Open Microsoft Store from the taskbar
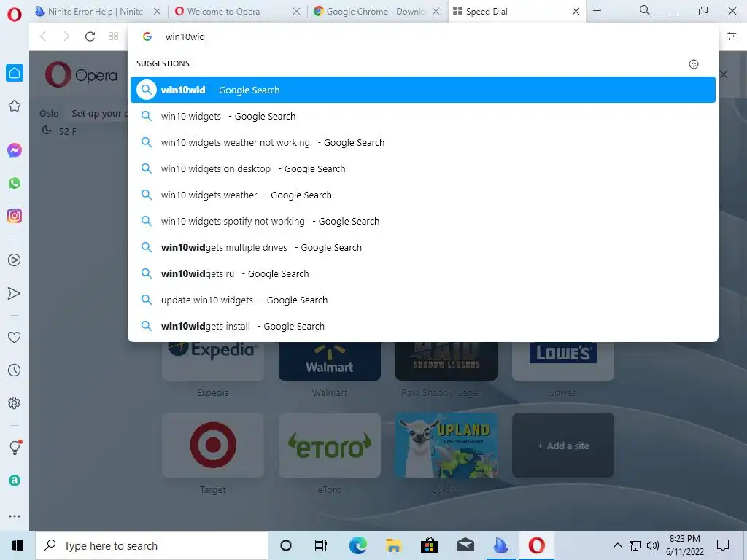Viewport: 747px width, 560px height. pyautogui.click(x=429, y=545)
